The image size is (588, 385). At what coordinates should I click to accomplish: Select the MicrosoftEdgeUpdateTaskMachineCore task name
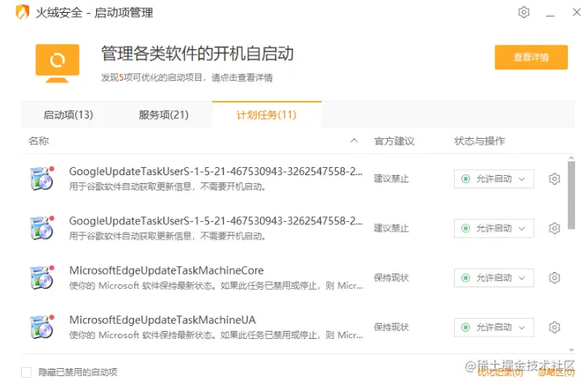click(x=166, y=270)
